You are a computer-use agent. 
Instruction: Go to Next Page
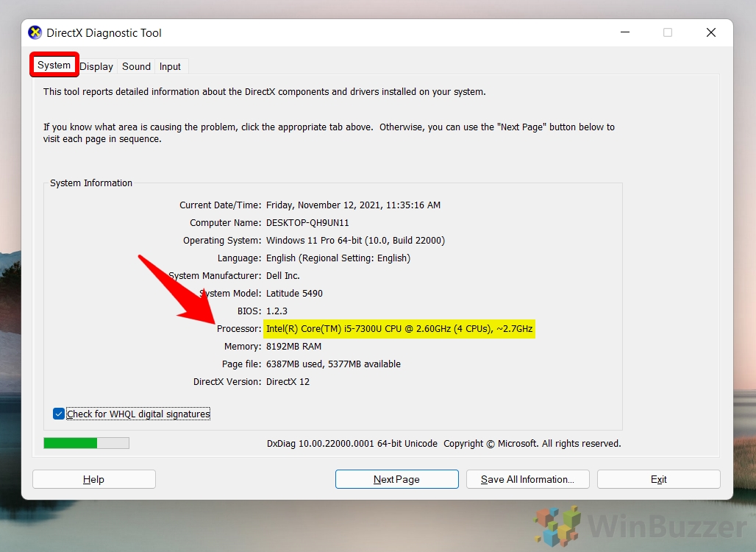coord(397,479)
